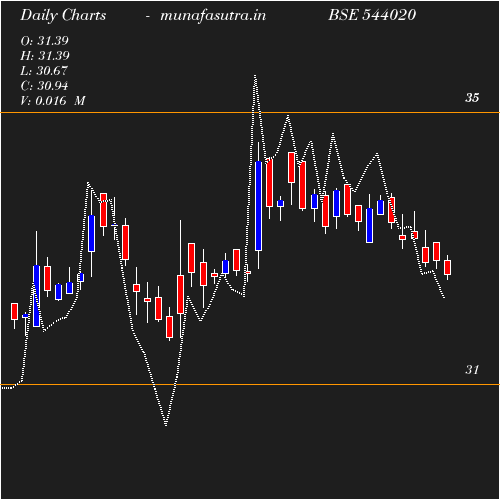Click the "35" price axis label

(472, 98)
